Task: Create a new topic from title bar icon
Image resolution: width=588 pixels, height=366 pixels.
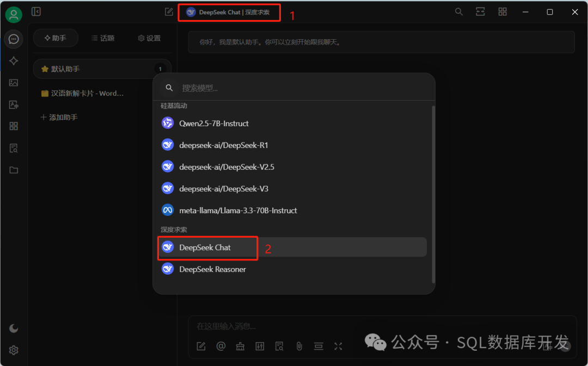Action: coord(169,12)
